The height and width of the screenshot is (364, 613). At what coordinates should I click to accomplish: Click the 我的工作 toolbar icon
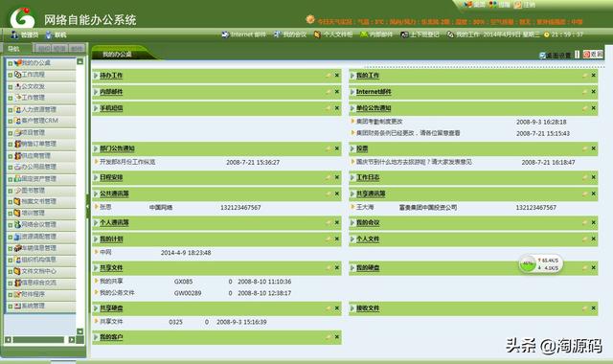tap(450, 34)
